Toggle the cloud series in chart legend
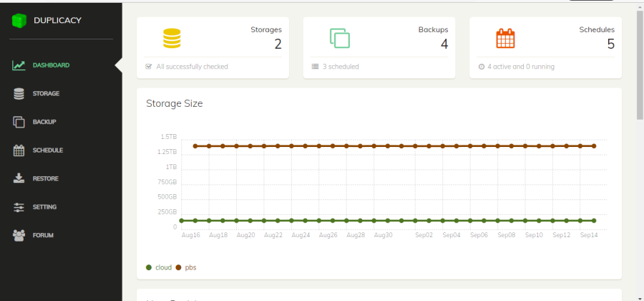The height and width of the screenshot is (301, 644). coord(159,267)
